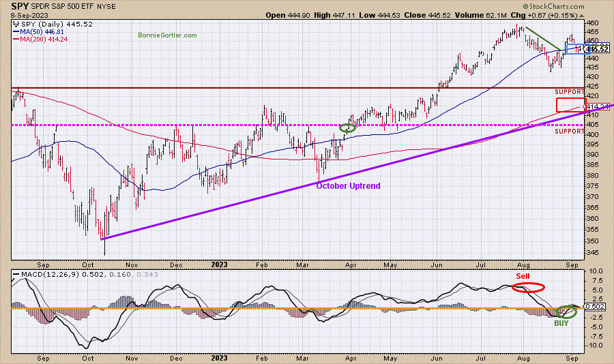Click the 10.0 label on the MACD axis

pyautogui.click(x=595, y=271)
